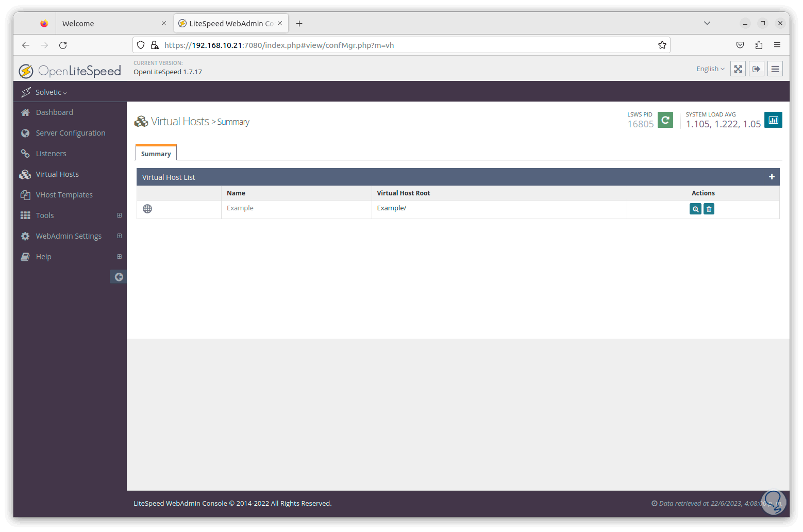Delete the Example vhost with the trash icon

click(x=709, y=209)
